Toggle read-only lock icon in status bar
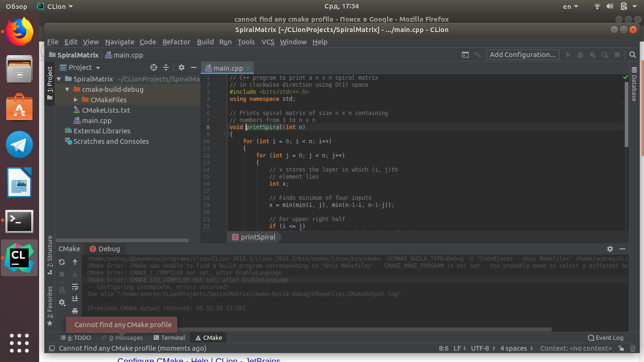Image resolution: width=644 pixels, height=362 pixels. pos(621,348)
